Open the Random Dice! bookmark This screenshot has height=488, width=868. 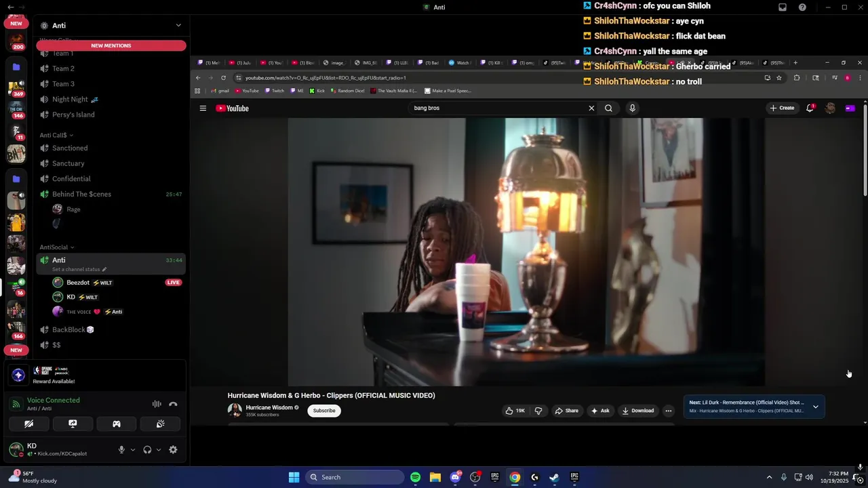point(347,91)
